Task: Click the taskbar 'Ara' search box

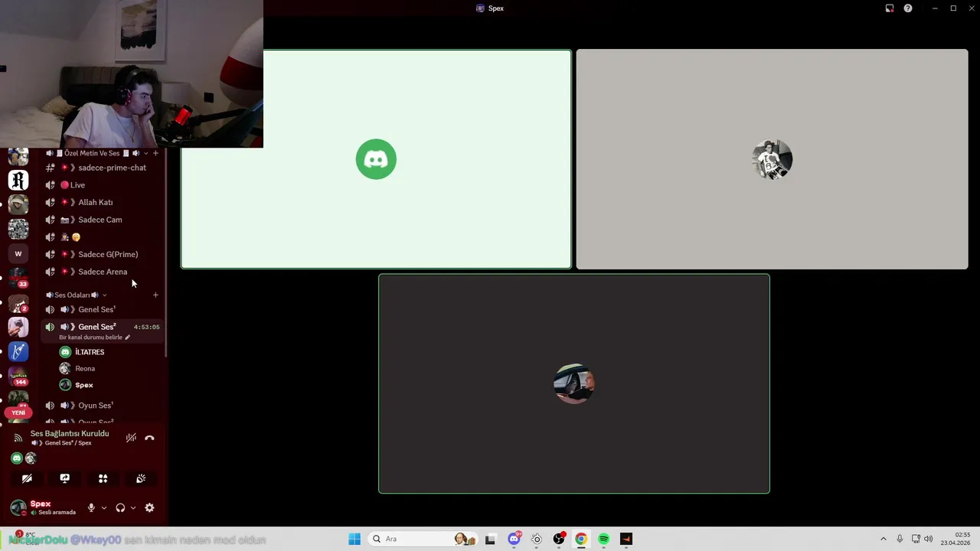Action: coord(421,539)
